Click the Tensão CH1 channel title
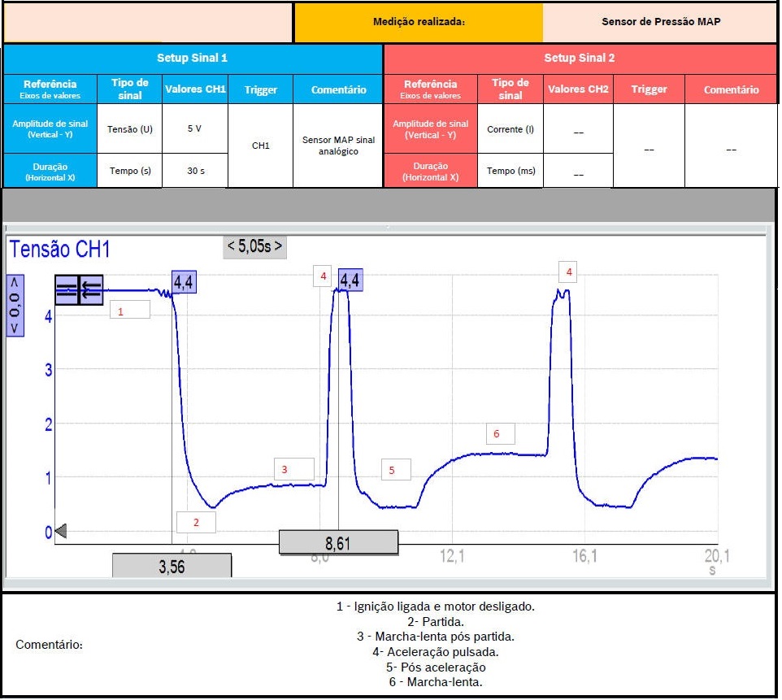This screenshot has width=782, height=700. tap(59, 250)
